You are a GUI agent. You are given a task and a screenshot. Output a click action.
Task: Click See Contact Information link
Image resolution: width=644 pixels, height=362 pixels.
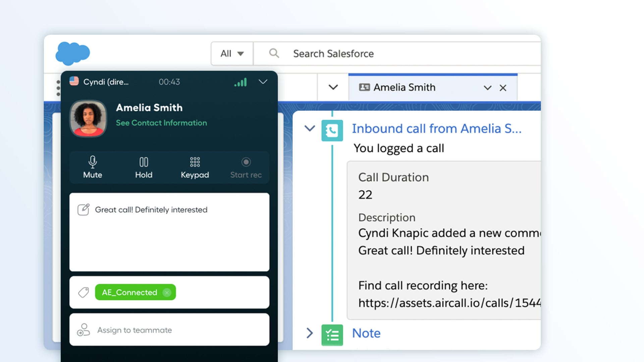(x=161, y=123)
